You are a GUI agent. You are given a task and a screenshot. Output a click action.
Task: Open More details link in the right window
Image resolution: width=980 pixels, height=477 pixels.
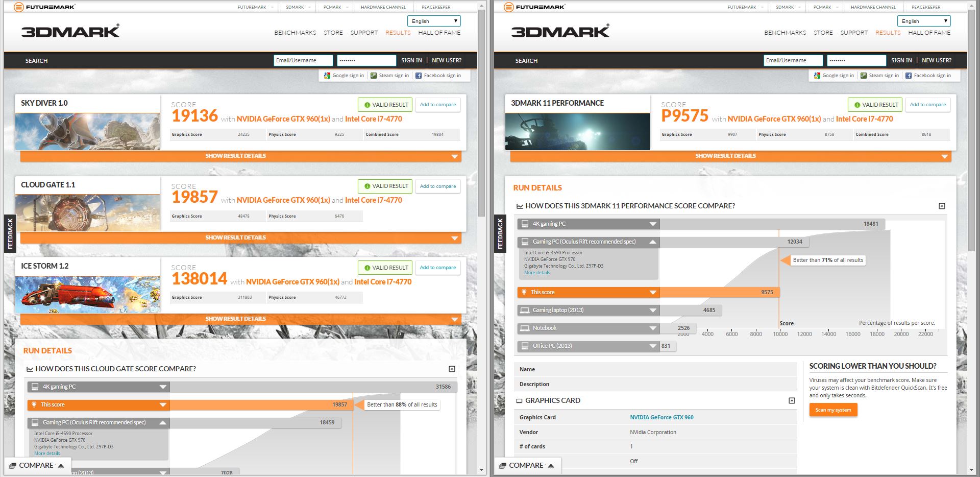537,273
